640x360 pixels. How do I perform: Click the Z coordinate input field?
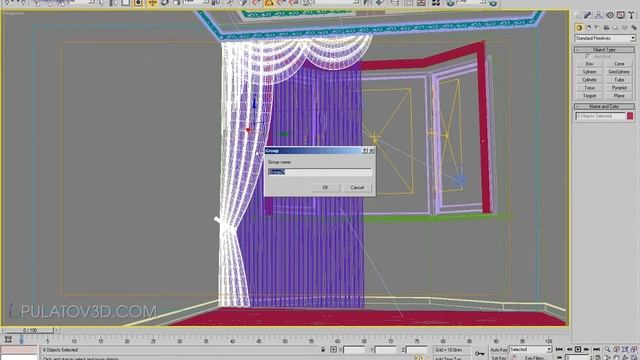coord(417,350)
